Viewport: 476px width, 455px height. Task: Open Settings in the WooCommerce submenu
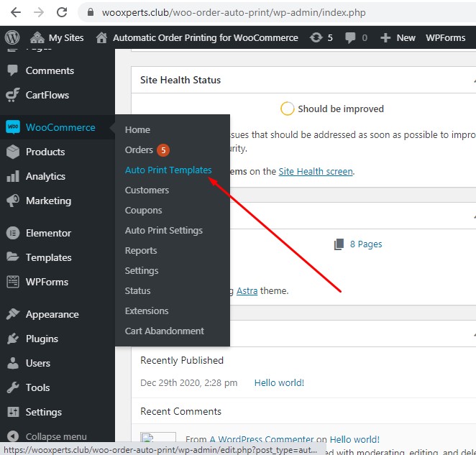click(x=142, y=271)
